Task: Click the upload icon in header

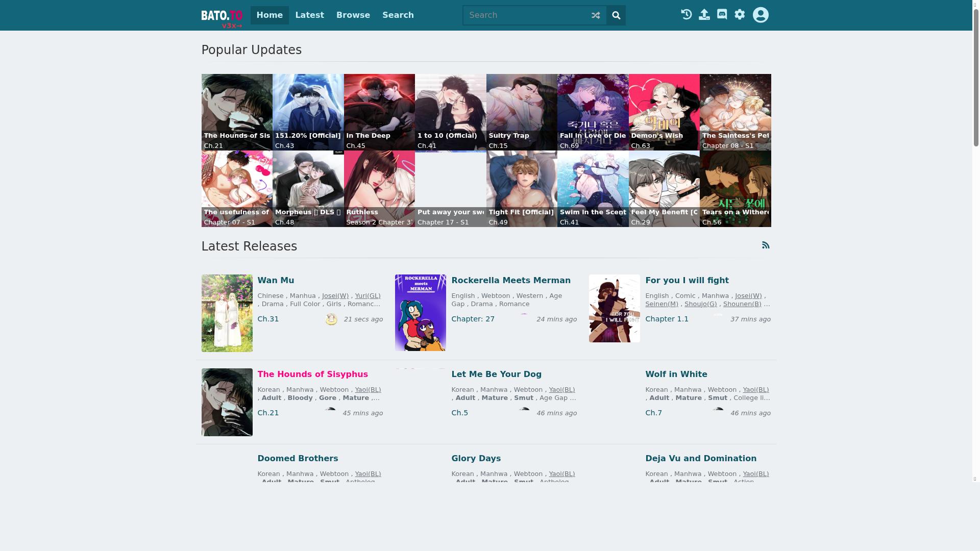Action: 704,15
